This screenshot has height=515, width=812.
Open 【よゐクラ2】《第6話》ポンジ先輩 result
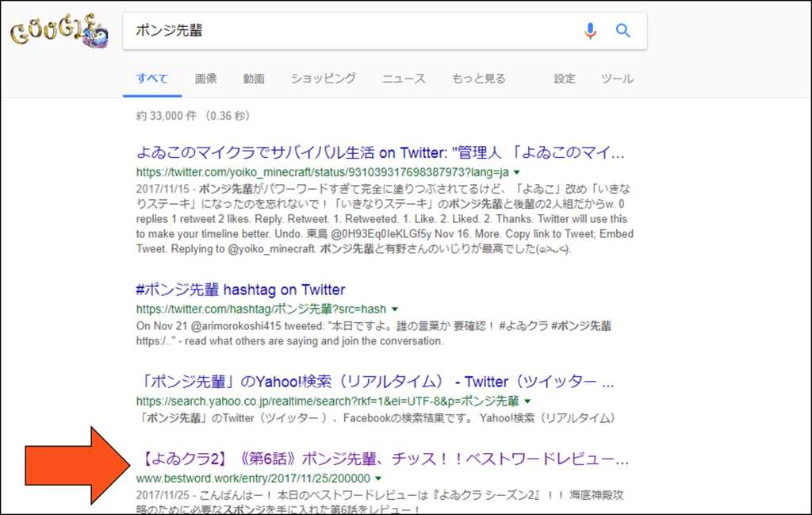coord(385,459)
